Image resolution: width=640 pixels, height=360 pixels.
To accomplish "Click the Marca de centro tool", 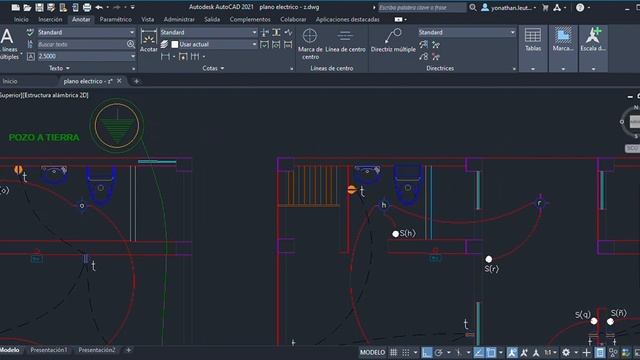I will 310,44.
